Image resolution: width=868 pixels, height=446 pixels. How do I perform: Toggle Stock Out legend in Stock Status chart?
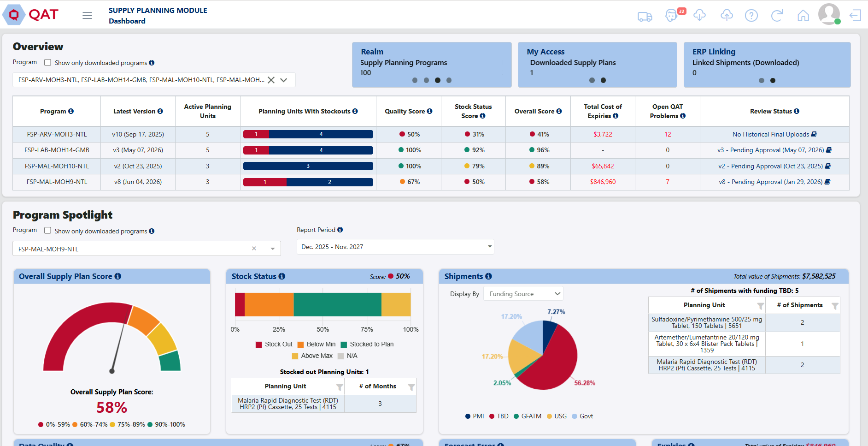click(x=274, y=345)
